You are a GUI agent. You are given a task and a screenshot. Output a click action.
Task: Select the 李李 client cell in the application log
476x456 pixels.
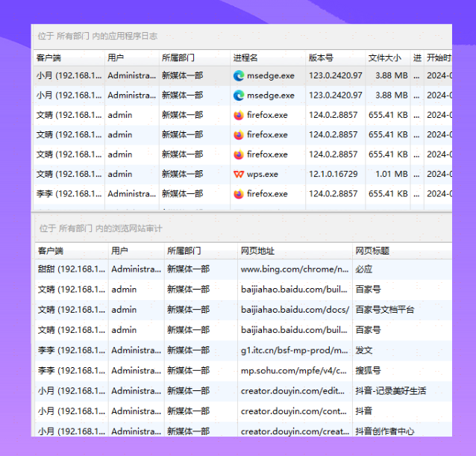(x=69, y=194)
